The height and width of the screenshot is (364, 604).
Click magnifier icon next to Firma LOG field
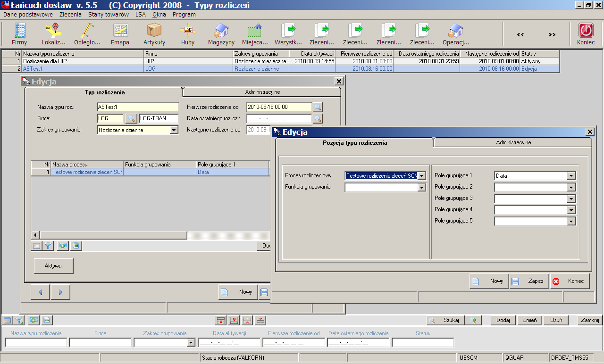coord(131,118)
